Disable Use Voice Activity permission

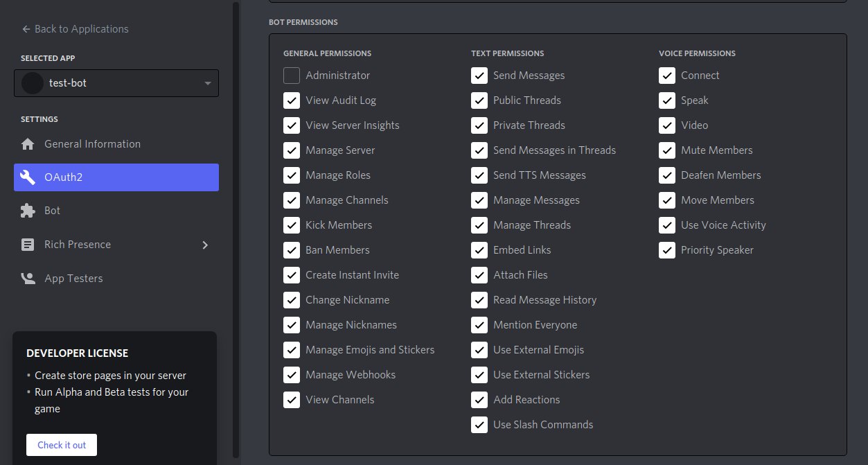tap(667, 225)
